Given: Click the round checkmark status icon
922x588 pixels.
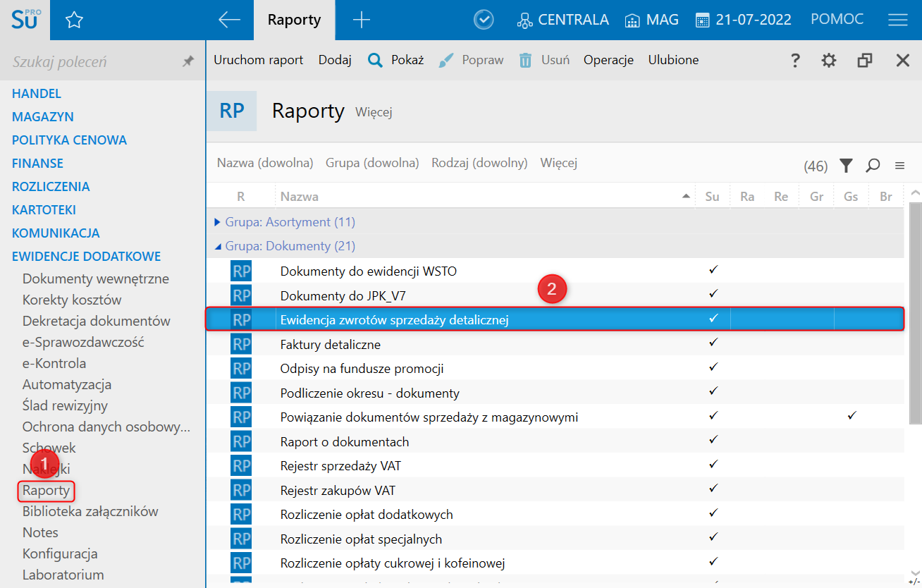Looking at the screenshot, I should 484,20.
